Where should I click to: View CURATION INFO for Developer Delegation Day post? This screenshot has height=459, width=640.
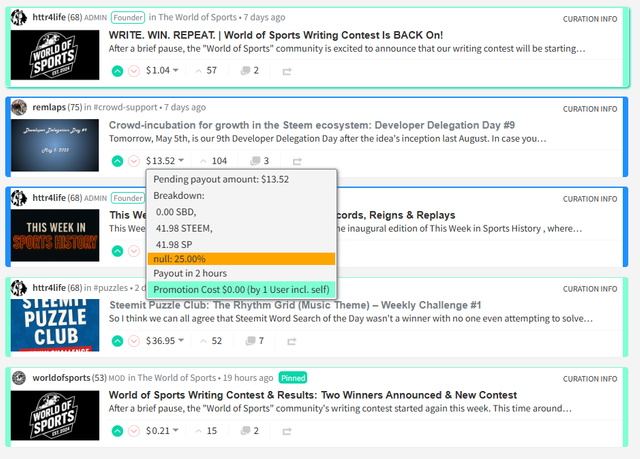coord(590,109)
